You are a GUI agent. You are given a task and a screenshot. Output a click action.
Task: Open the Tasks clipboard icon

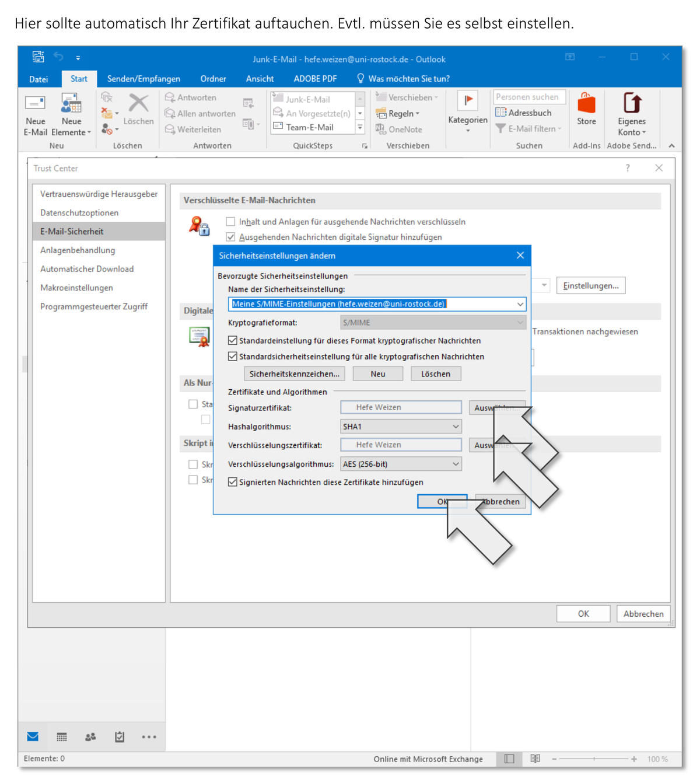[120, 737]
